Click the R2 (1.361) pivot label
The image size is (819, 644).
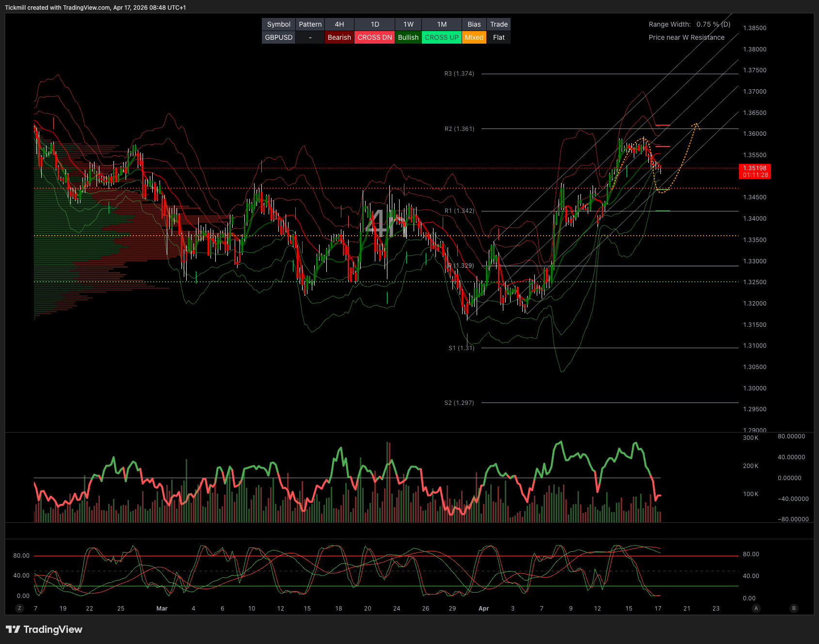(x=459, y=129)
